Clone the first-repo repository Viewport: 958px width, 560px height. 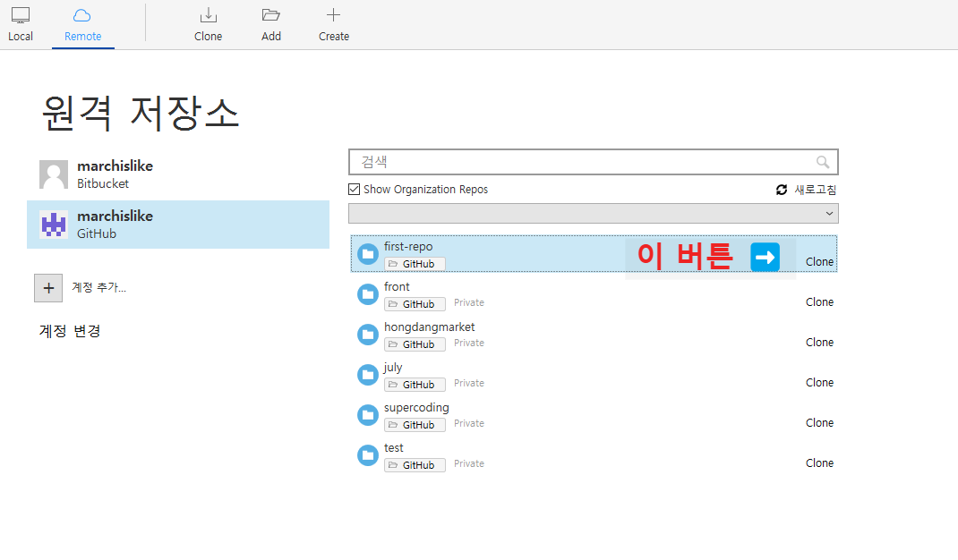(x=819, y=262)
